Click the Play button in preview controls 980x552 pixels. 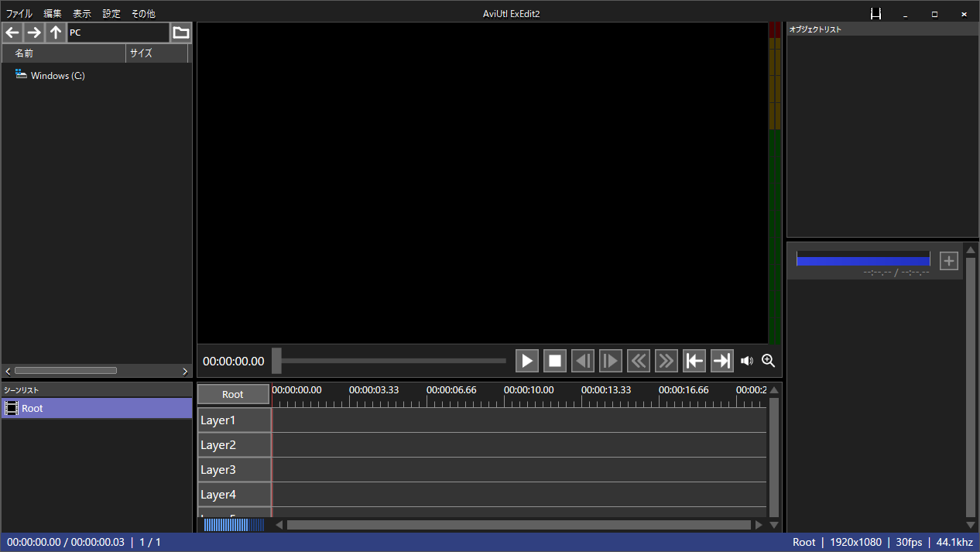pyautogui.click(x=526, y=361)
